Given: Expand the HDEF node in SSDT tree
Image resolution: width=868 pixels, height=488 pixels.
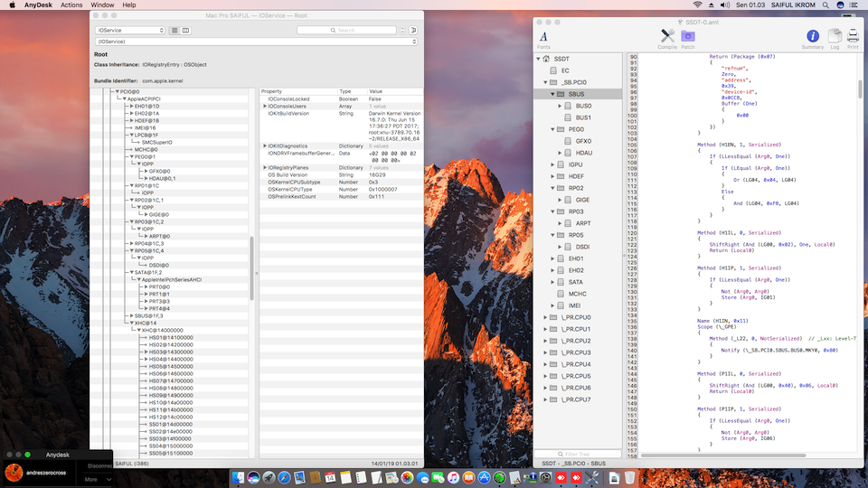Looking at the screenshot, I should click(552, 176).
